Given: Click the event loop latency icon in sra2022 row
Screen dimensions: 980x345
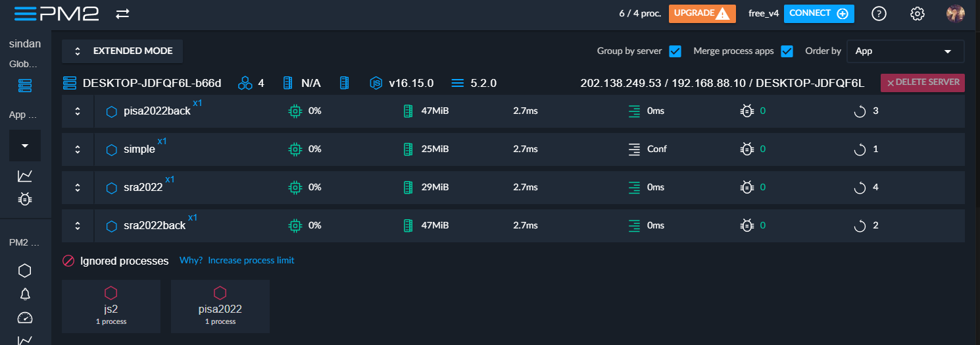Looking at the screenshot, I should (x=634, y=188).
